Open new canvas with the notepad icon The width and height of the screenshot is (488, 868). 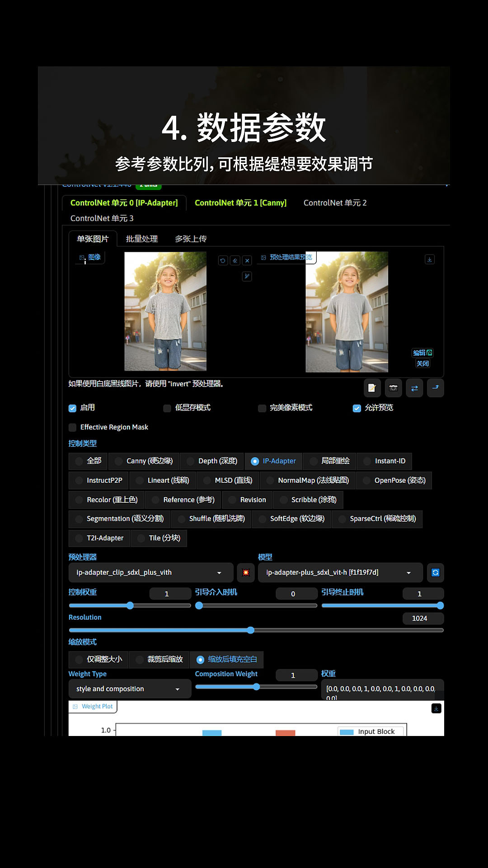[x=372, y=388]
